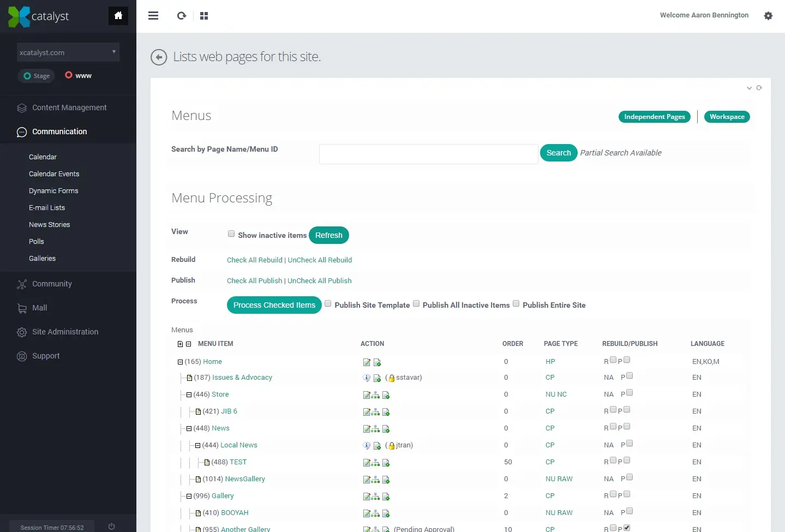The image size is (785, 532).
Task: Open the grid apps icon
Action: tap(204, 16)
